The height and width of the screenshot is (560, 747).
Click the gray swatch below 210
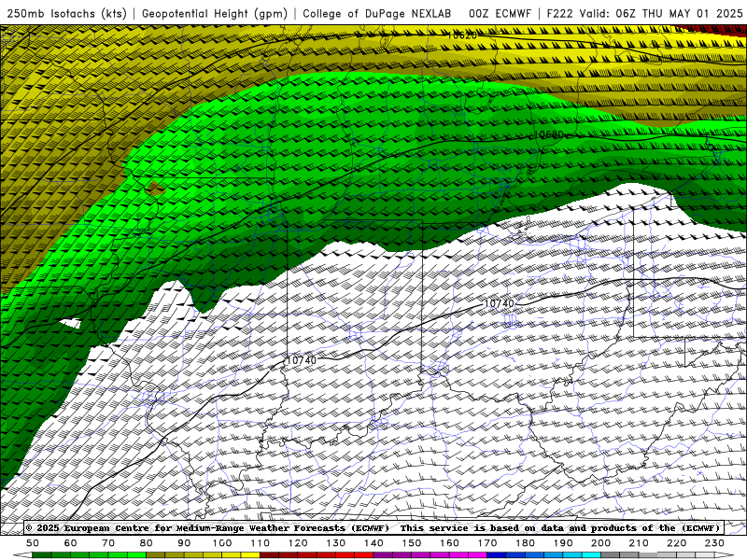648,555
